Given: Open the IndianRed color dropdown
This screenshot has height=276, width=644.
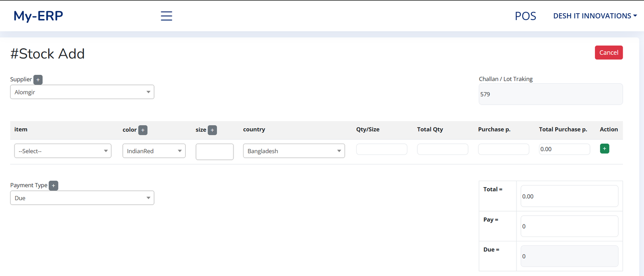Looking at the screenshot, I should pos(154,151).
